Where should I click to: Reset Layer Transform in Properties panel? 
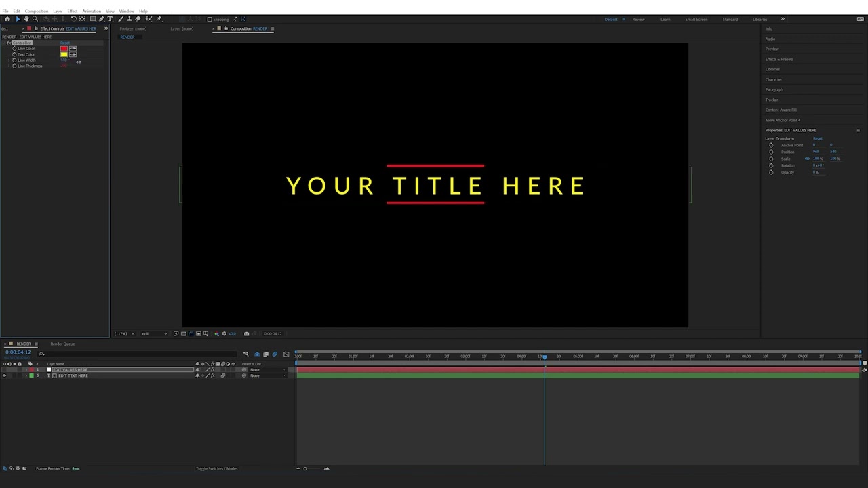pos(818,138)
